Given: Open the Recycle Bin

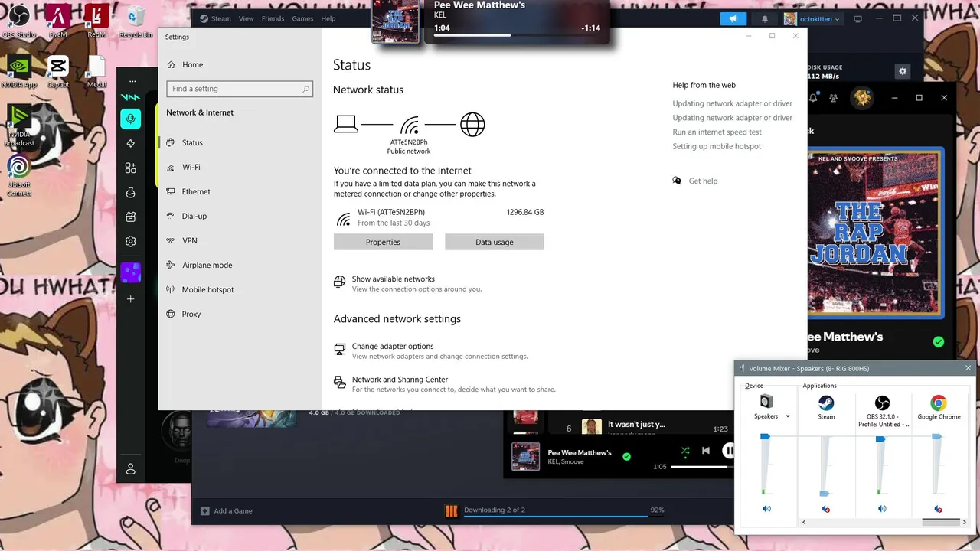Looking at the screenshot, I should [136, 21].
